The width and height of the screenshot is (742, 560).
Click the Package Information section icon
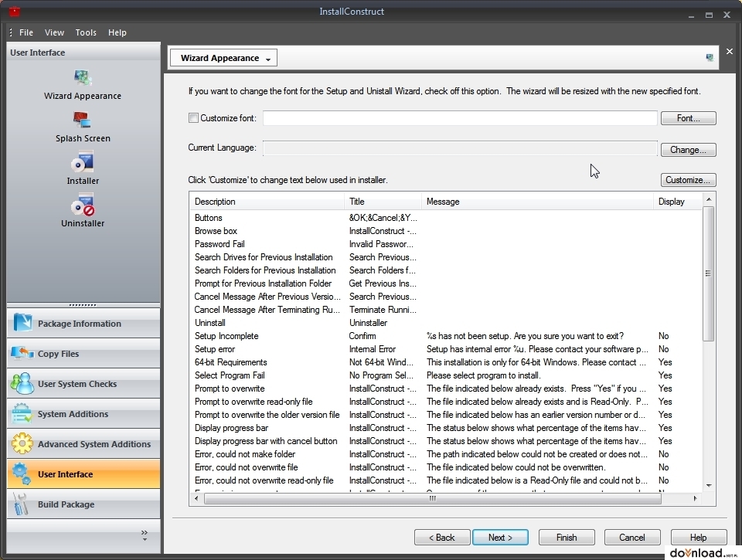(22, 323)
